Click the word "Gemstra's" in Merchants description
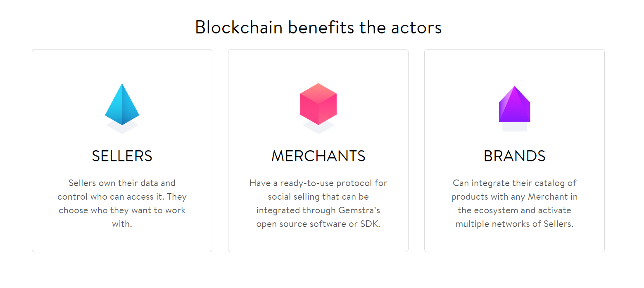The height and width of the screenshot is (288, 644). tap(359, 210)
